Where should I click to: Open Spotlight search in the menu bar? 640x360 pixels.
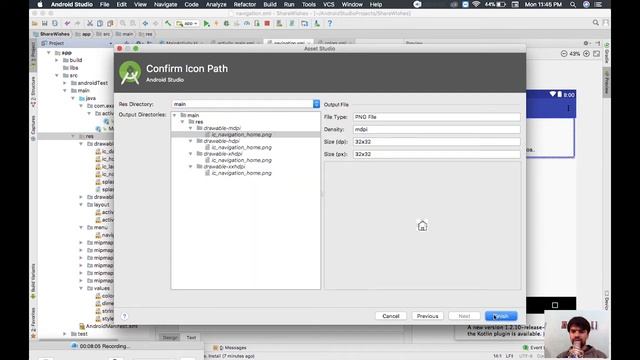[573, 4]
